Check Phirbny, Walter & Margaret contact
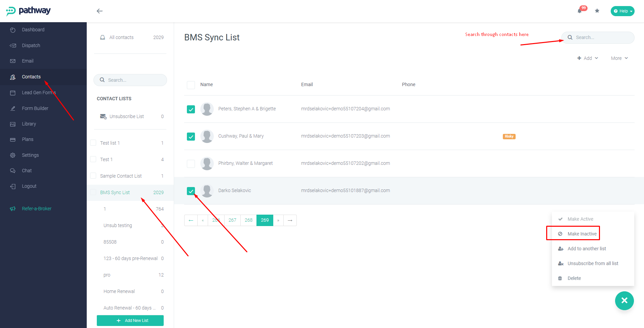This screenshot has width=644, height=328. pos(191,164)
